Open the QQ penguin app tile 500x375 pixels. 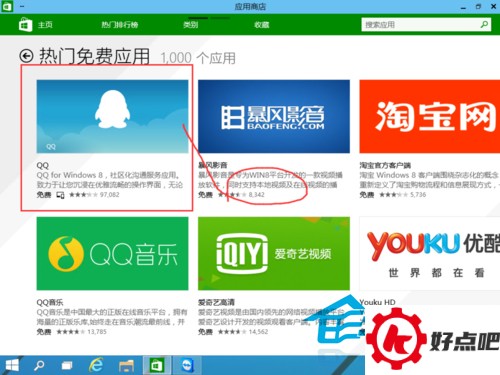coord(112,116)
